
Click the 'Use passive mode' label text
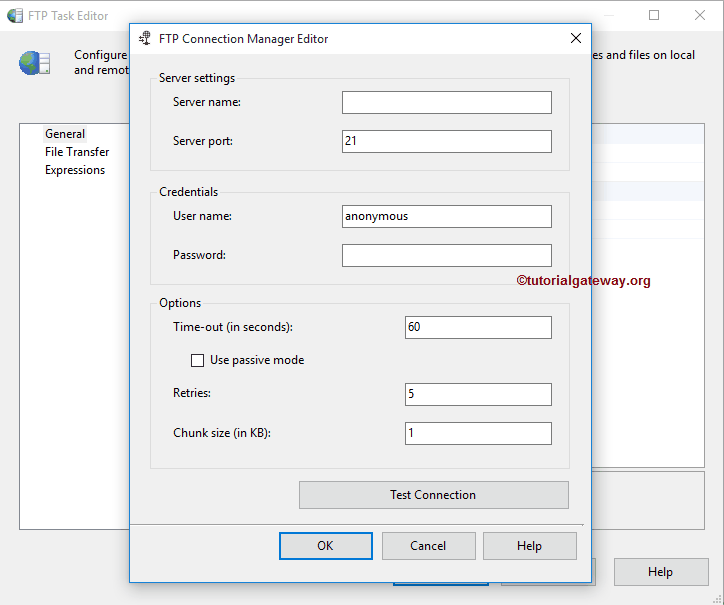(x=257, y=360)
